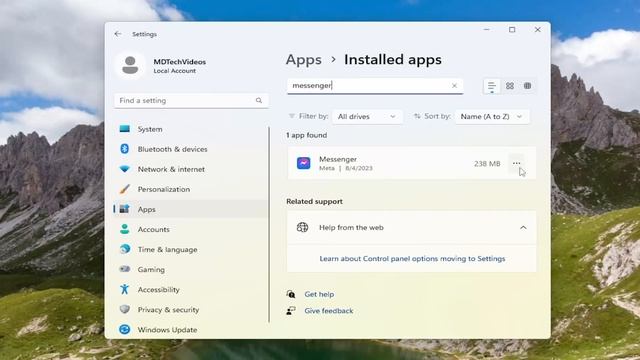Open Personalization settings
Viewport: 640px width, 360px height.
click(191, 189)
